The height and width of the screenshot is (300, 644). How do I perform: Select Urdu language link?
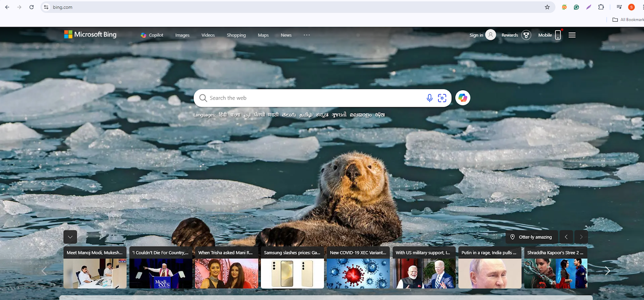(247, 115)
